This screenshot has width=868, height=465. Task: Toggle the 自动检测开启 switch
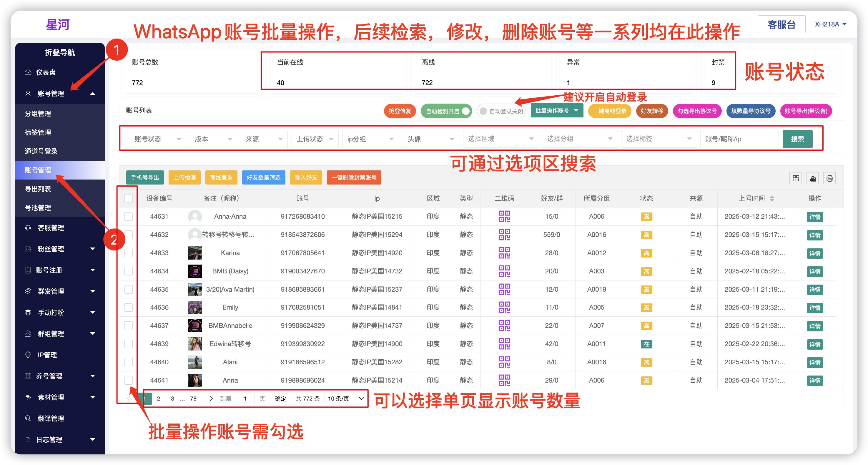[x=446, y=111]
